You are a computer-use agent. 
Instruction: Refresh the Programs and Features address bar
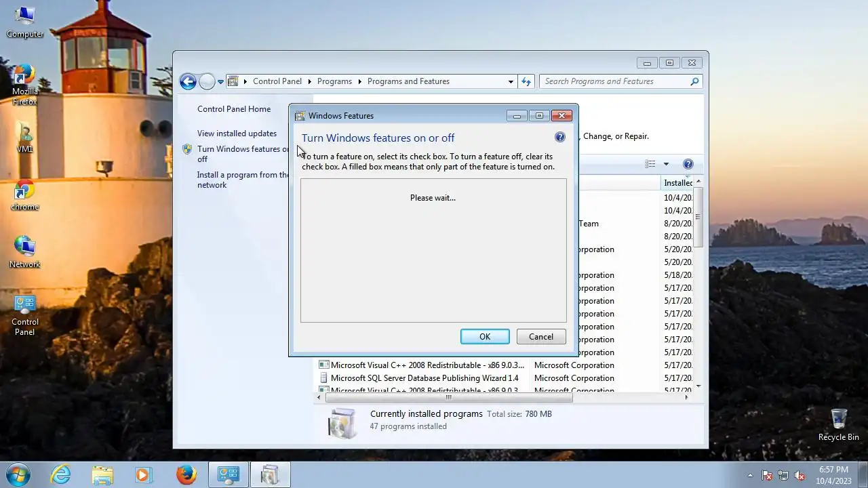coord(526,81)
